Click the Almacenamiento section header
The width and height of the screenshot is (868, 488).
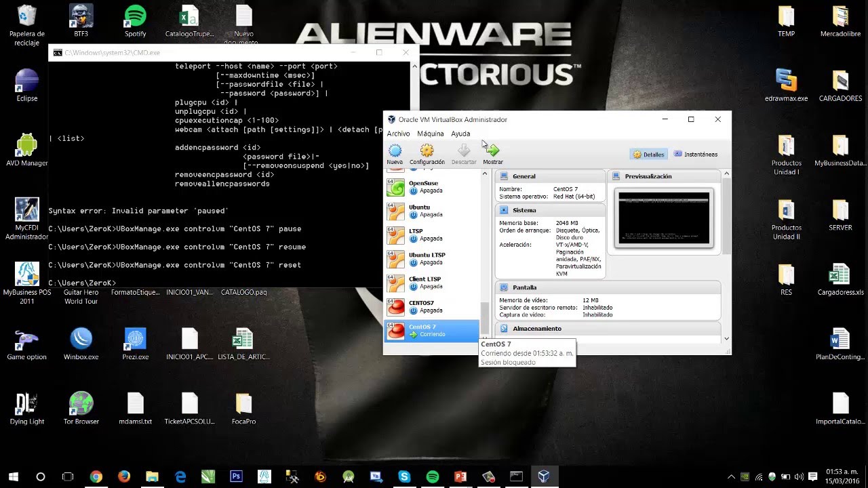[608, 329]
